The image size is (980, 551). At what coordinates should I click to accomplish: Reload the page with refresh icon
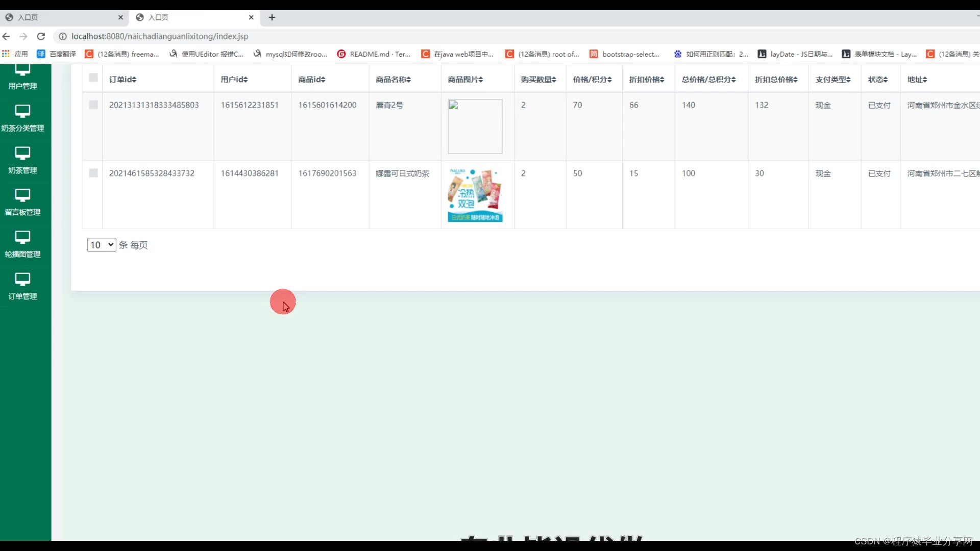(41, 36)
